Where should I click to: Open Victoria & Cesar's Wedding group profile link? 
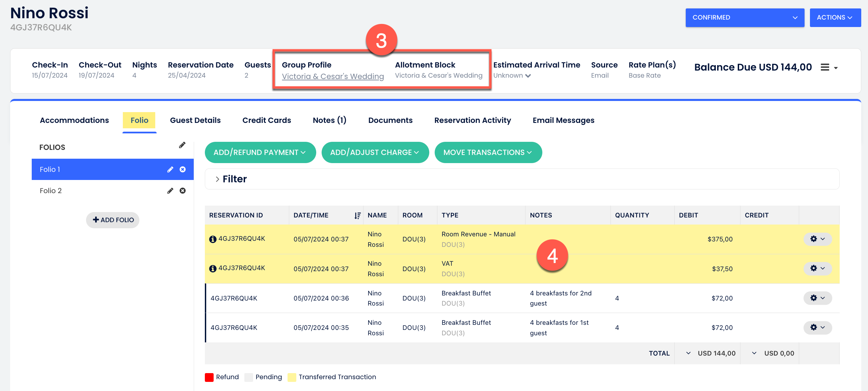point(332,76)
